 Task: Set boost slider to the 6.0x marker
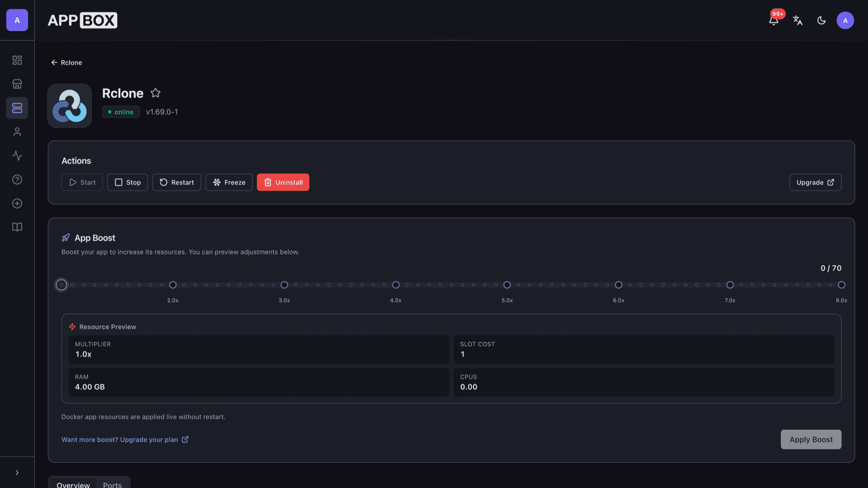(x=618, y=285)
